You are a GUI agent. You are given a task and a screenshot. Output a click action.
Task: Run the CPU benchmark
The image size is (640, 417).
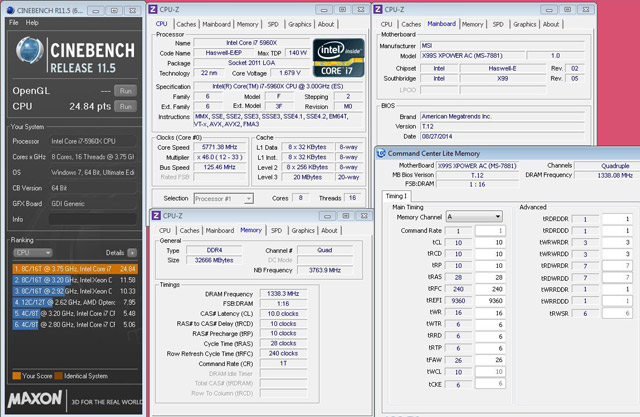(125, 105)
